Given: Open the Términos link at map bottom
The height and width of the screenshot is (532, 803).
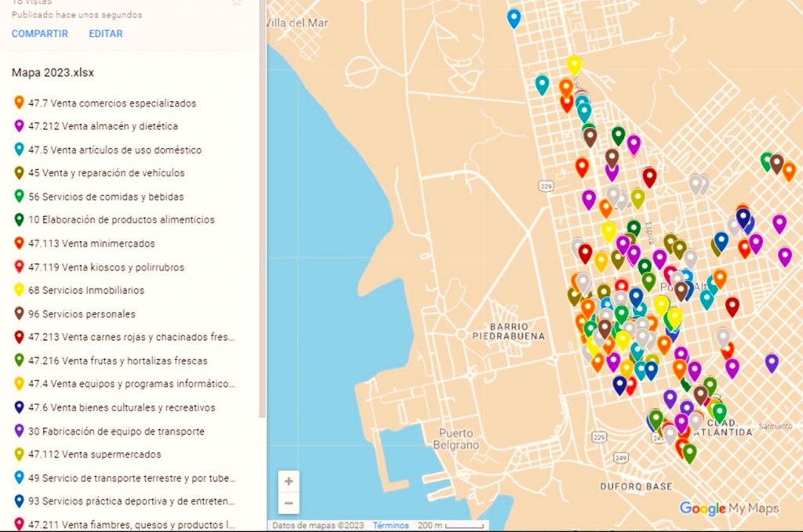Looking at the screenshot, I should point(391,525).
